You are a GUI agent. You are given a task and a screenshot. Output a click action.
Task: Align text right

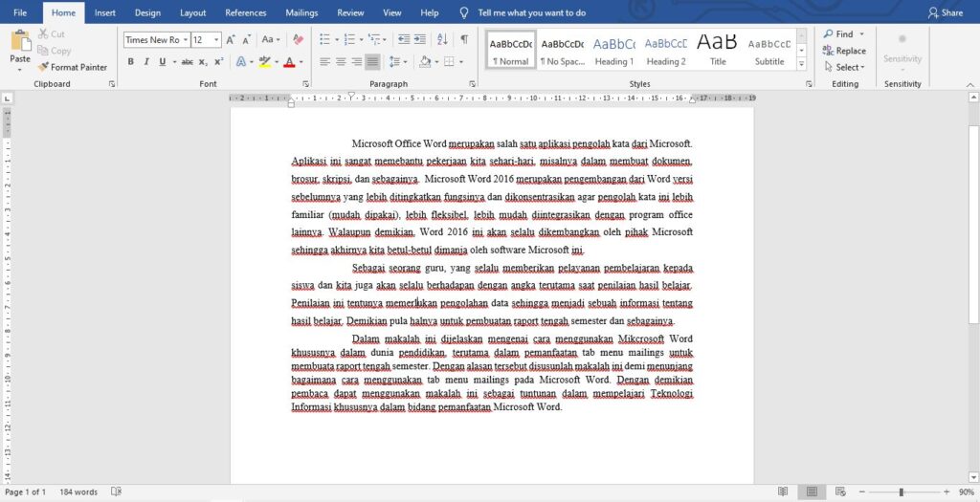[356, 62]
